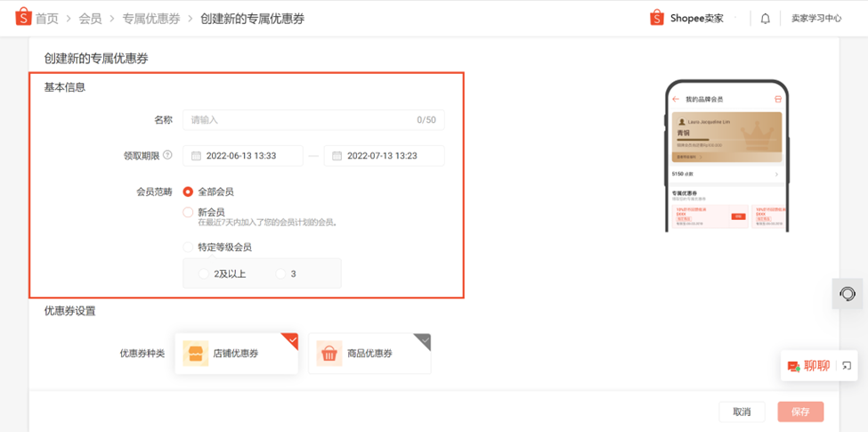Viewport: 868px width, 432px height.
Task: Open the end date calendar icon
Action: [x=337, y=156]
